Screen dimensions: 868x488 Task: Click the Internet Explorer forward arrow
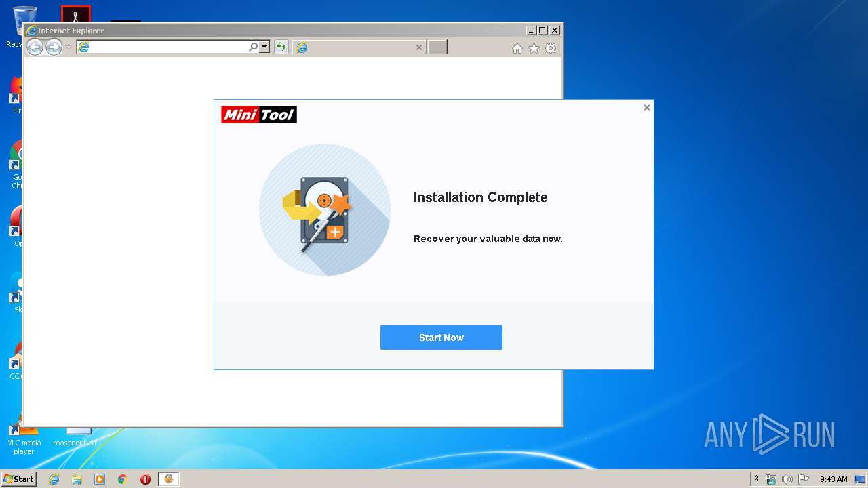click(x=54, y=47)
